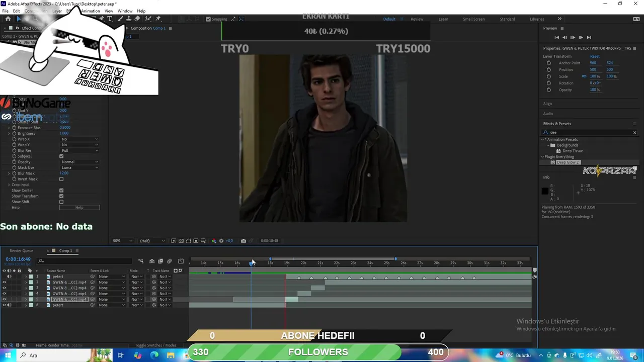Open the Libraries workspace
Image resolution: width=644 pixels, height=362 pixels.
(537, 19)
